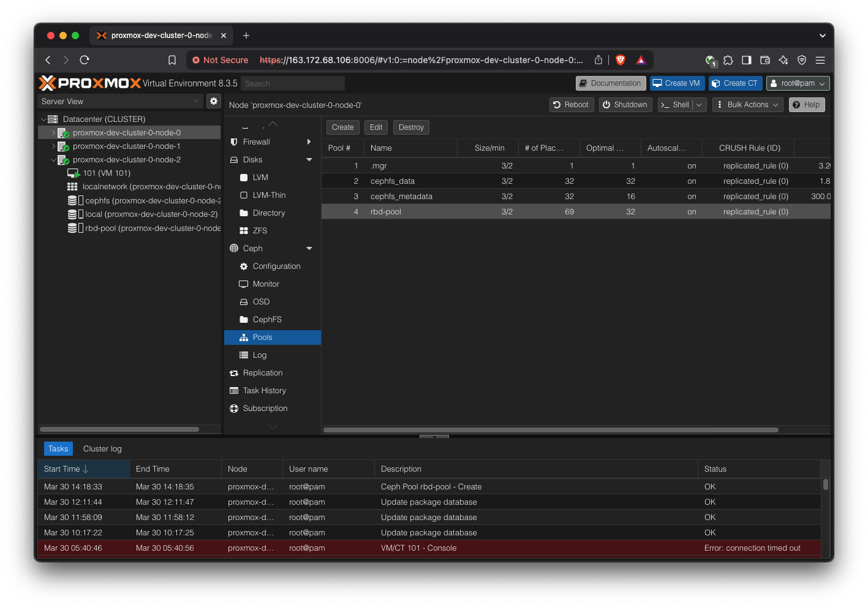Click the Server View settings gear icon

213,101
